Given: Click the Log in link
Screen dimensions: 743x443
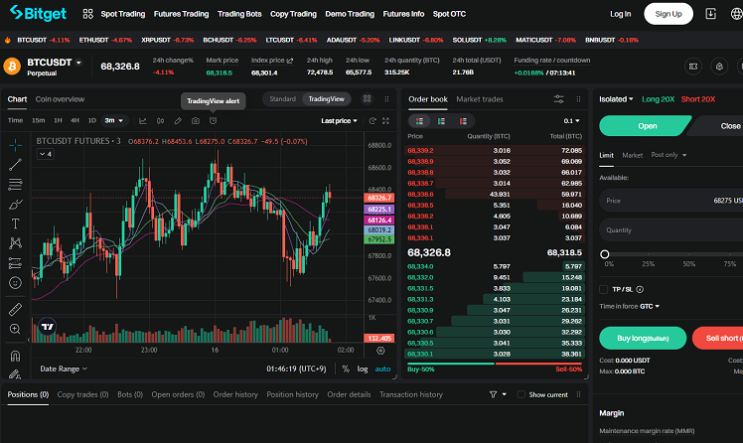Looking at the screenshot, I should pos(620,14).
